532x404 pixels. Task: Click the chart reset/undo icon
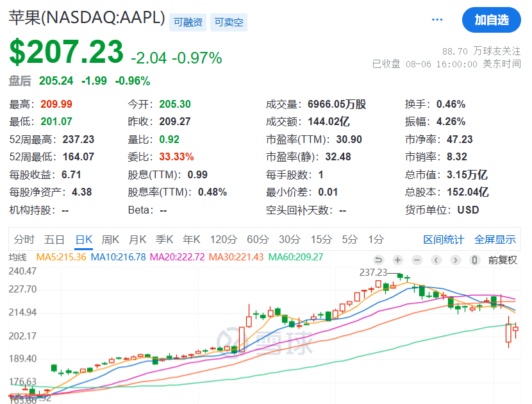coord(378,260)
